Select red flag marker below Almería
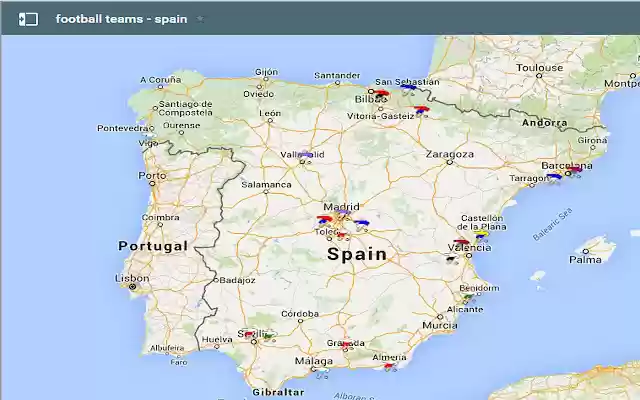The image size is (640, 400). pos(389,366)
